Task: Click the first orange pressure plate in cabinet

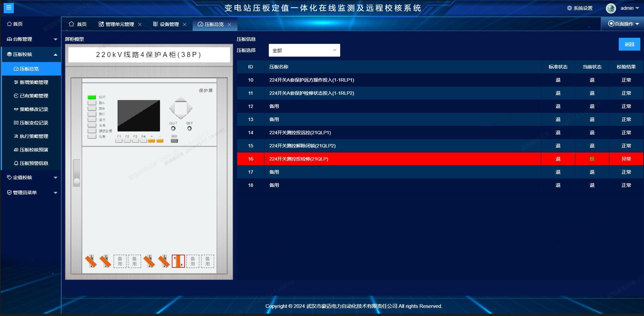Action: (91, 261)
